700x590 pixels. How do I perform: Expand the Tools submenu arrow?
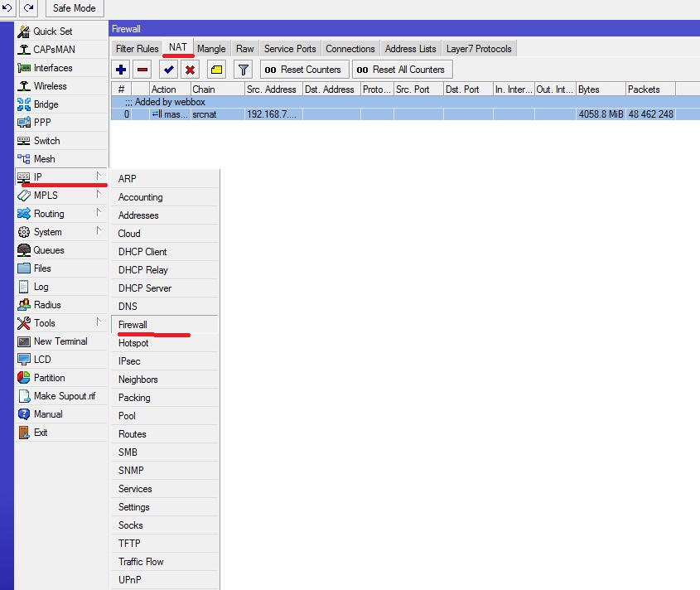point(99,322)
